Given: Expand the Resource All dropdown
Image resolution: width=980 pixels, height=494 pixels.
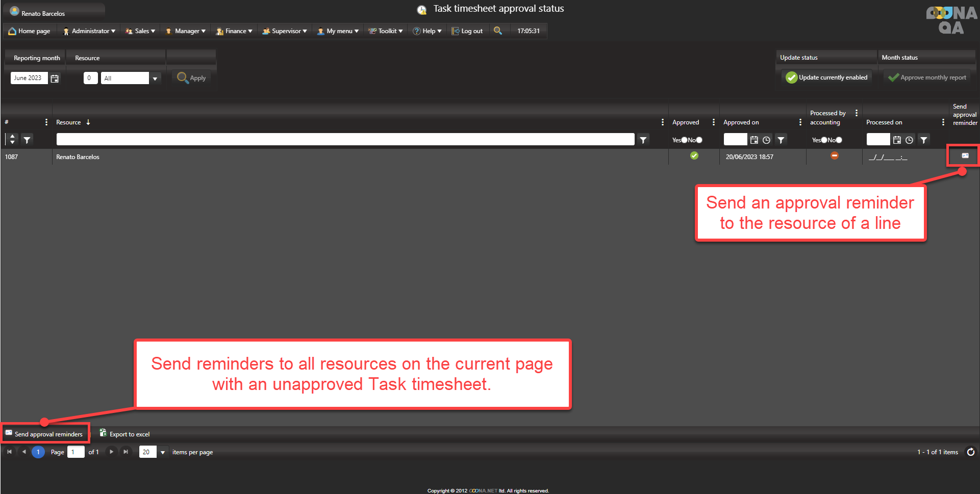Looking at the screenshot, I should click(155, 79).
